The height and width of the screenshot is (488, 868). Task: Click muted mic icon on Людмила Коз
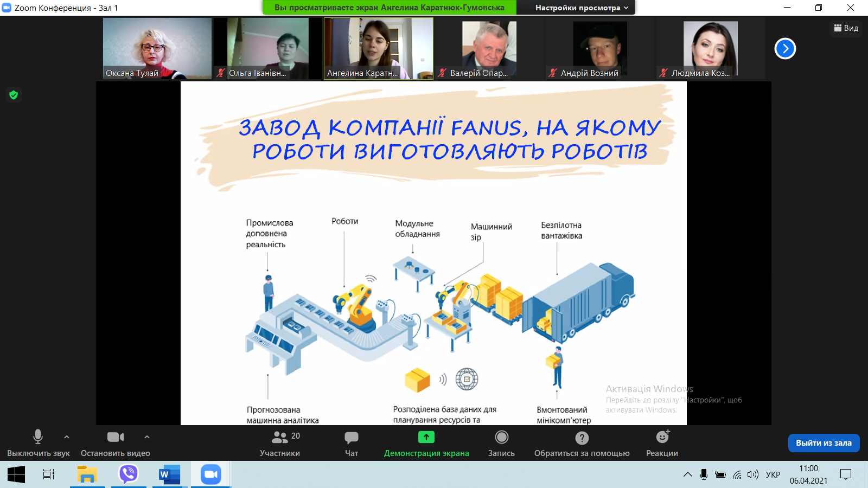(x=663, y=73)
